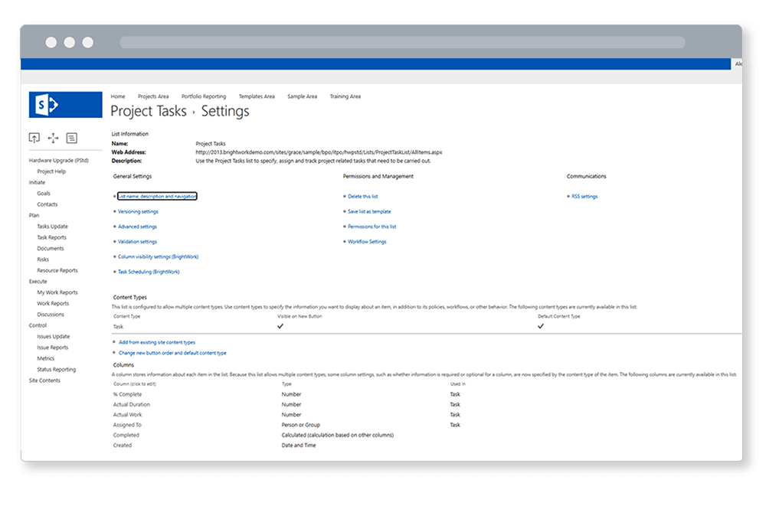The width and height of the screenshot is (766, 532).
Task: Open List name, description and navigation link
Action: [157, 197]
